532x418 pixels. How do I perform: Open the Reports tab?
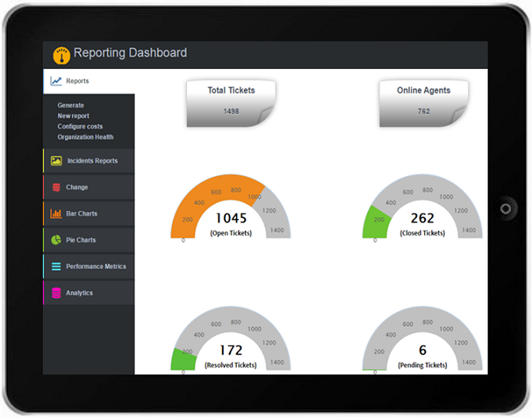(x=78, y=81)
